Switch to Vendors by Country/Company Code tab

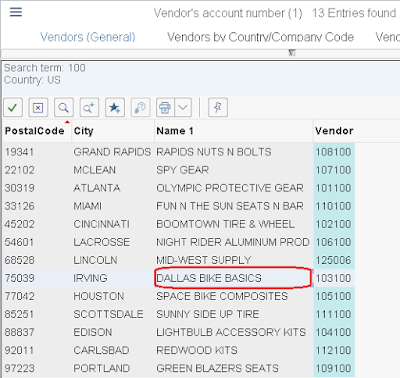click(260, 37)
